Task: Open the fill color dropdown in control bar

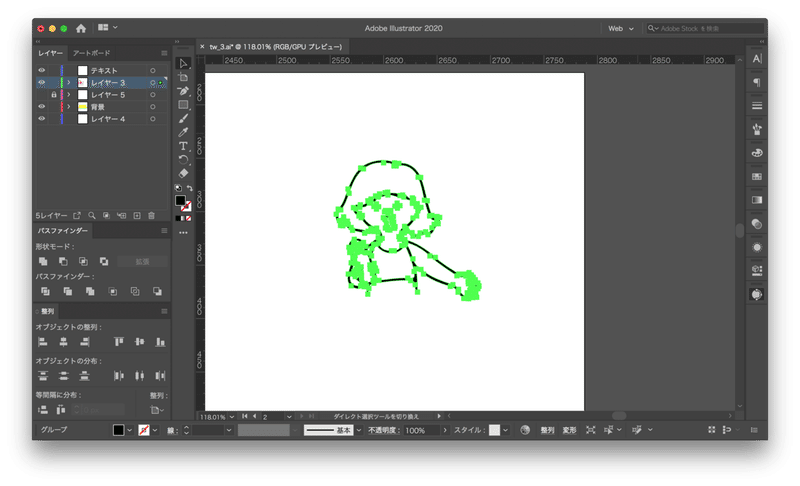Action: (129, 430)
